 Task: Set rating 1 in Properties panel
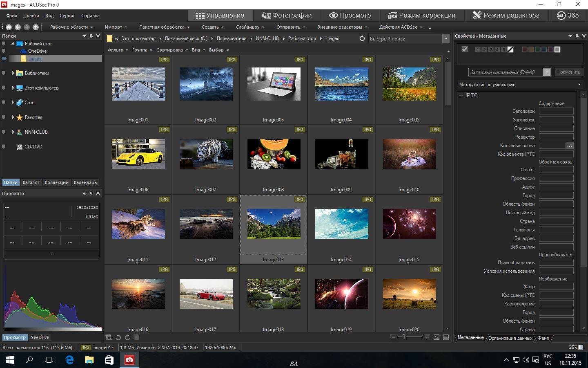(x=478, y=49)
